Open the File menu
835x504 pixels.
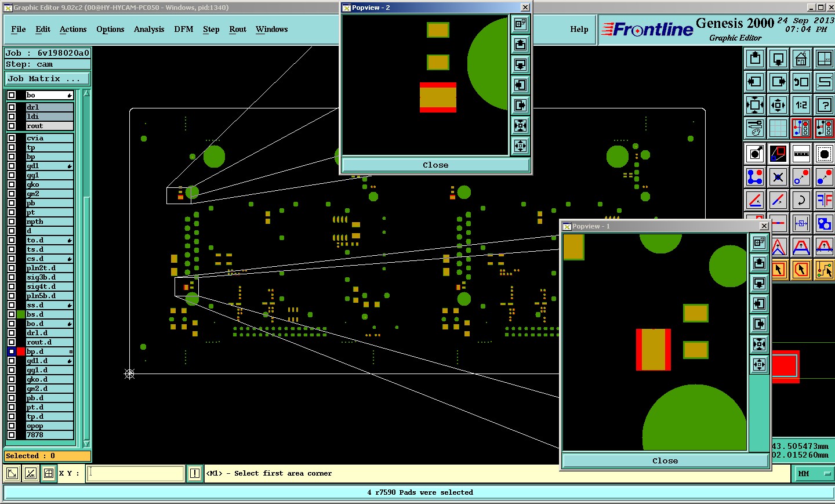[19, 29]
